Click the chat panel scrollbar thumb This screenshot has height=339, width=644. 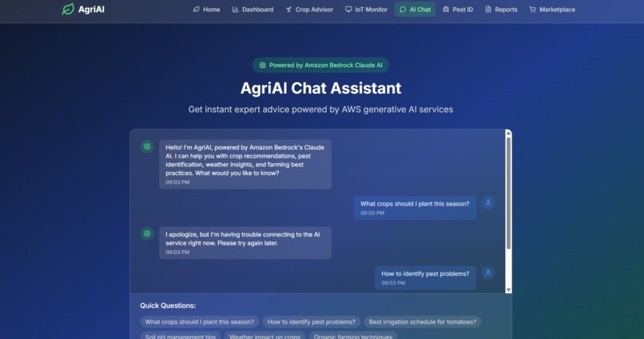coord(508,193)
